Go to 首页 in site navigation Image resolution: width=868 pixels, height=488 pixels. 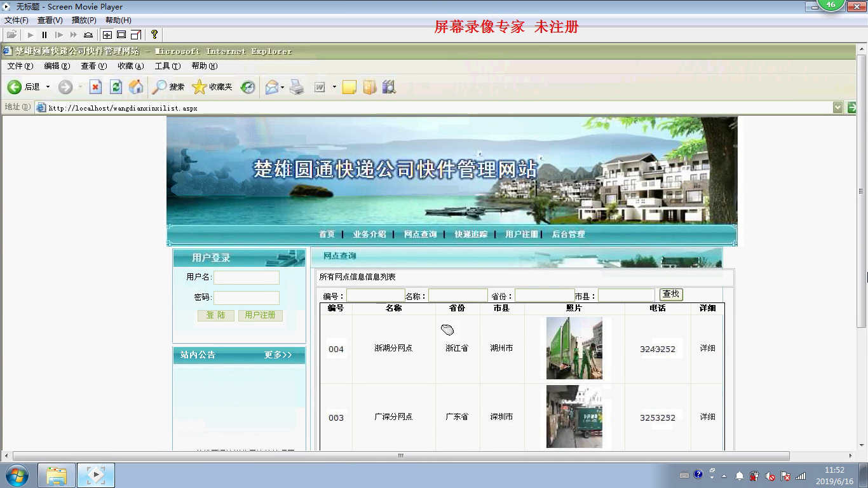click(x=327, y=234)
